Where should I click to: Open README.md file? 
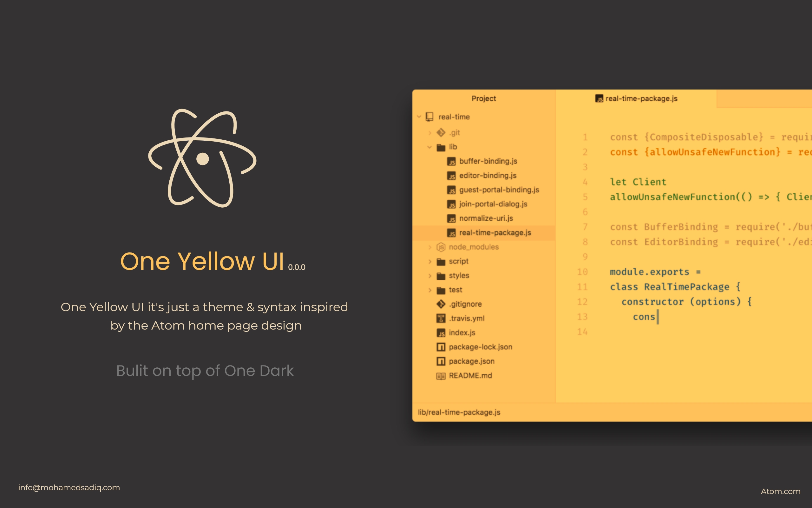click(470, 376)
